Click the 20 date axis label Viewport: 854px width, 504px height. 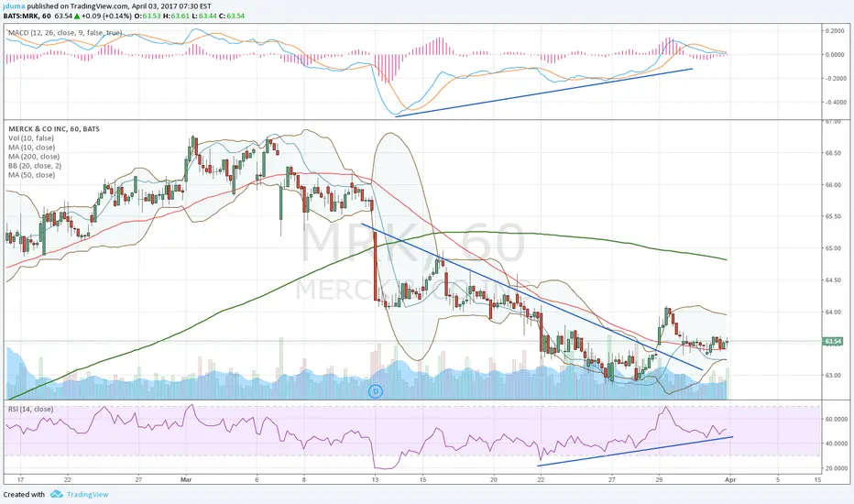(494, 480)
